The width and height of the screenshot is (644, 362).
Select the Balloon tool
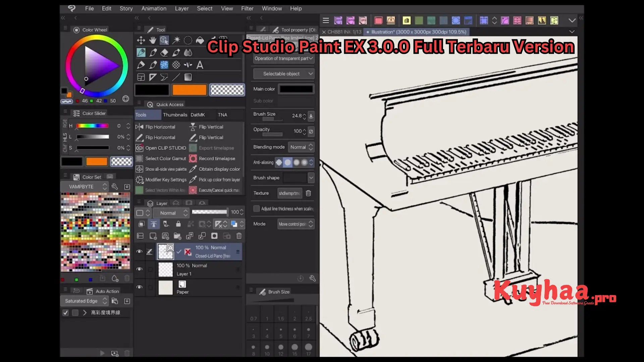[x=164, y=77]
